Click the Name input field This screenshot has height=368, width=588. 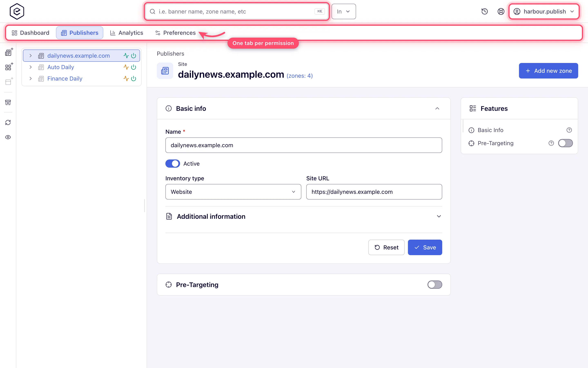(303, 145)
